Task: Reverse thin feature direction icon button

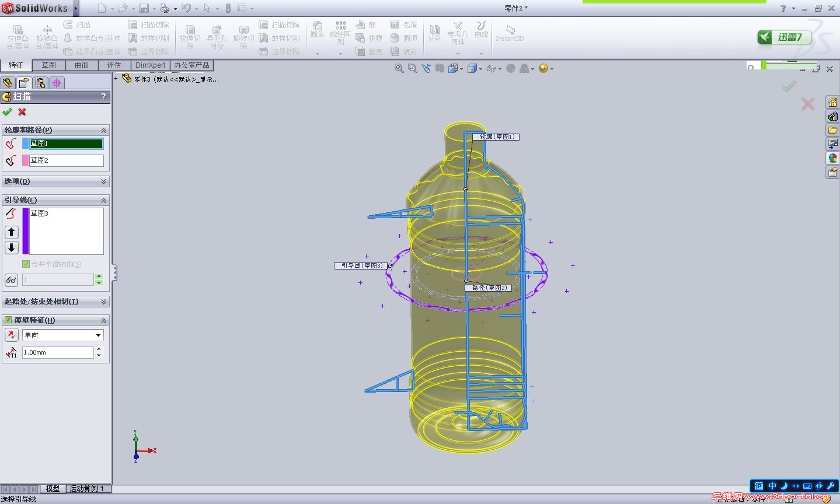Action: tap(11, 335)
